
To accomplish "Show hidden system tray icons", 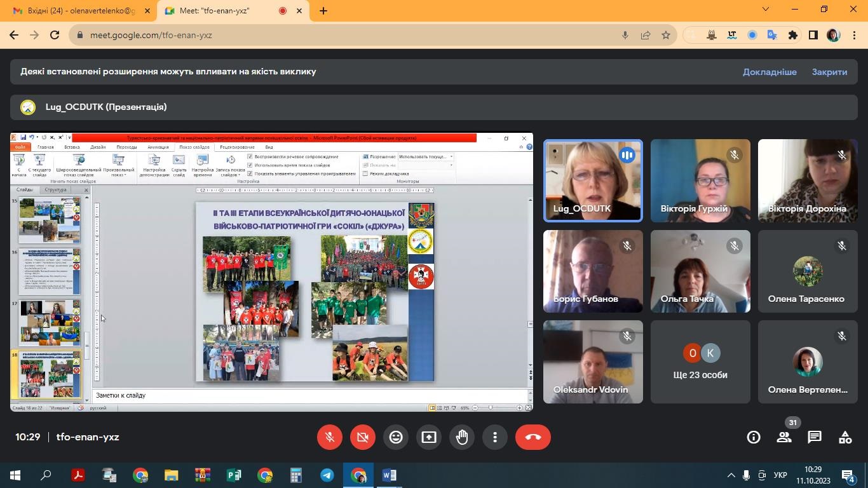I will click(x=731, y=475).
